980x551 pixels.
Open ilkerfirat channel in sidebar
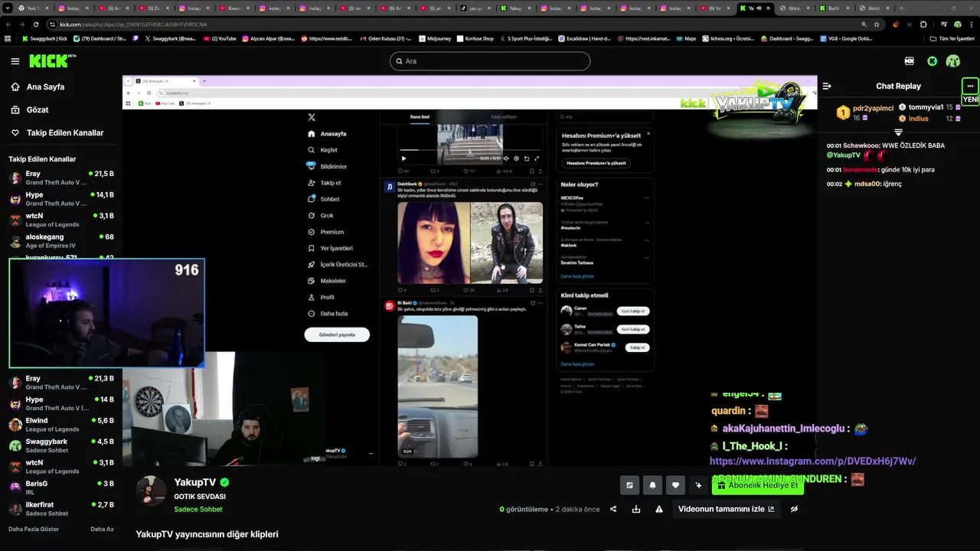pos(61,509)
